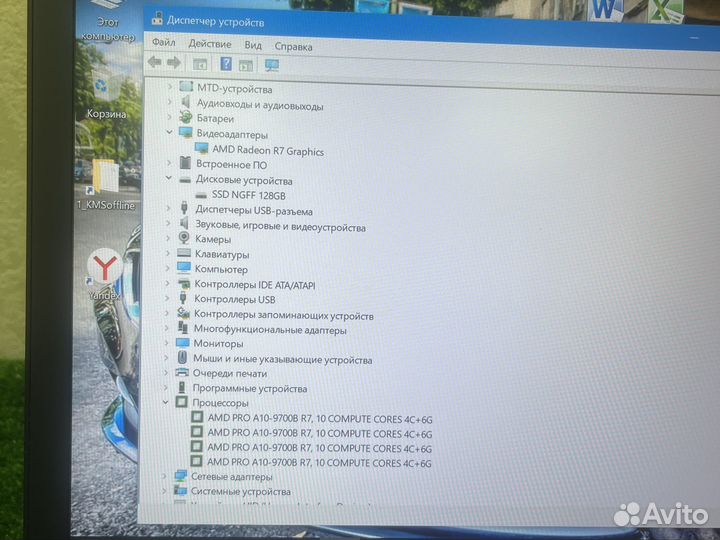Image resolution: width=720 pixels, height=540 pixels.
Task: Select the Камеры webcam icon
Action: 184,237
